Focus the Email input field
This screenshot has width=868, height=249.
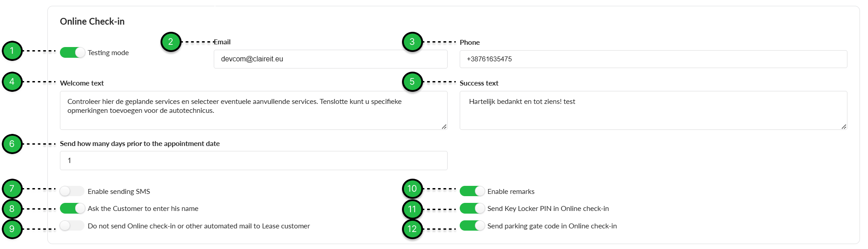click(330, 59)
